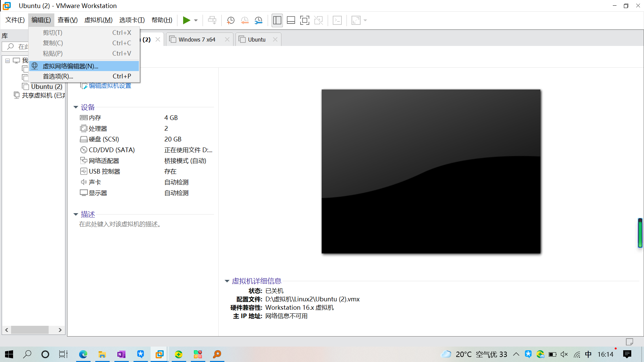Viewport: 644px width, 362px height.
Task: Open the CD/DVD (SATA) device settings
Action: tap(111, 150)
